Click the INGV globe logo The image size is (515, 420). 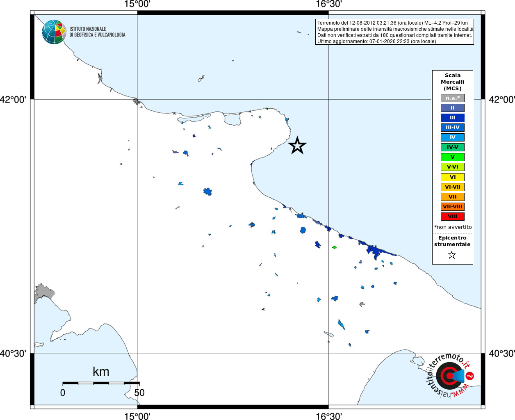[54, 32]
